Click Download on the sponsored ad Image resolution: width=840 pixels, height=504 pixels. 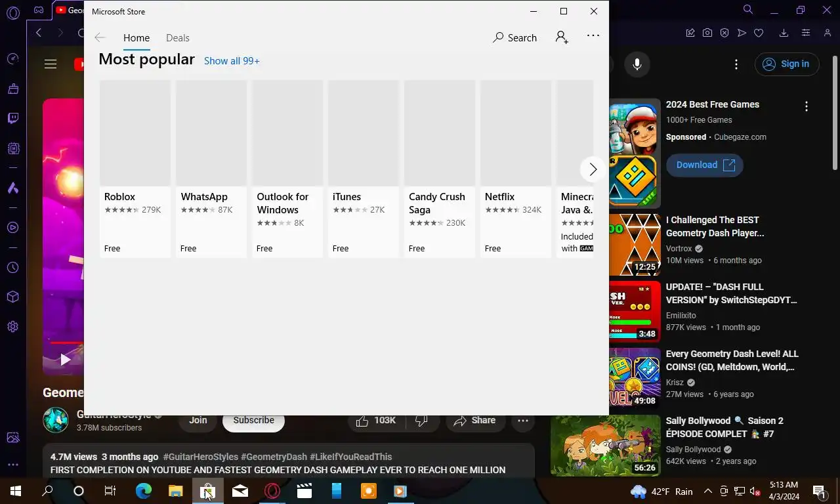point(704,165)
